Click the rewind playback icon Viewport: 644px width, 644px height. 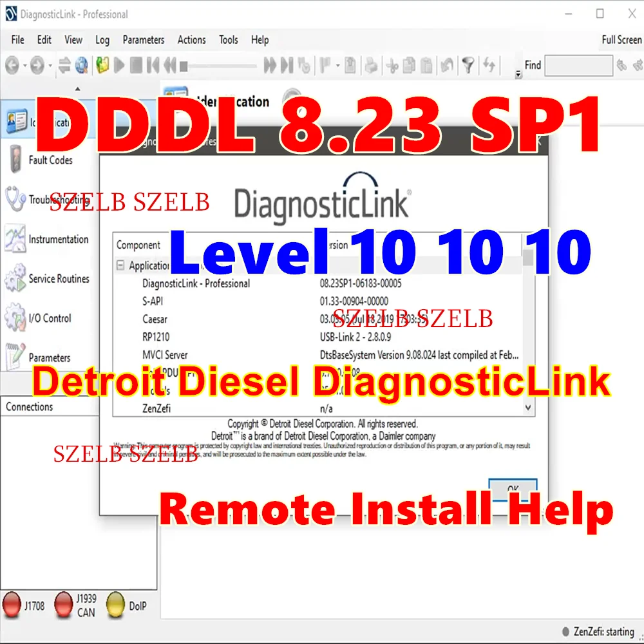click(170, 65)
